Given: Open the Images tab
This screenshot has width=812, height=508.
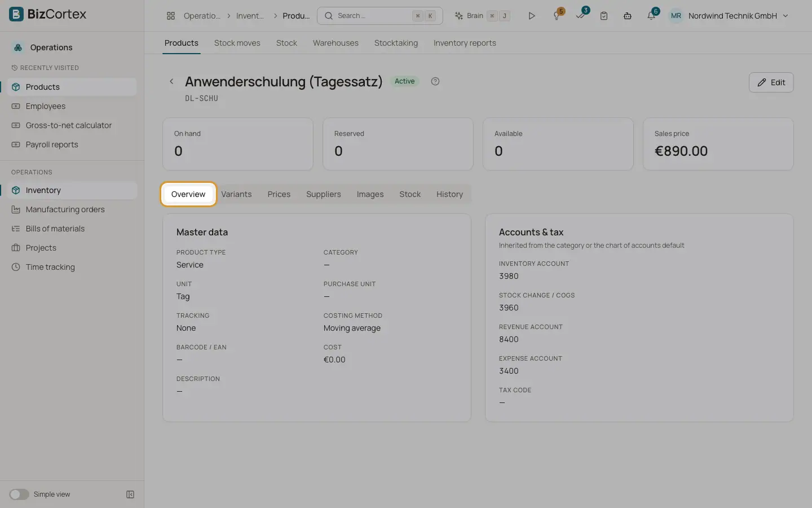Looking at the screenshot, I should (x=370, y=194).
